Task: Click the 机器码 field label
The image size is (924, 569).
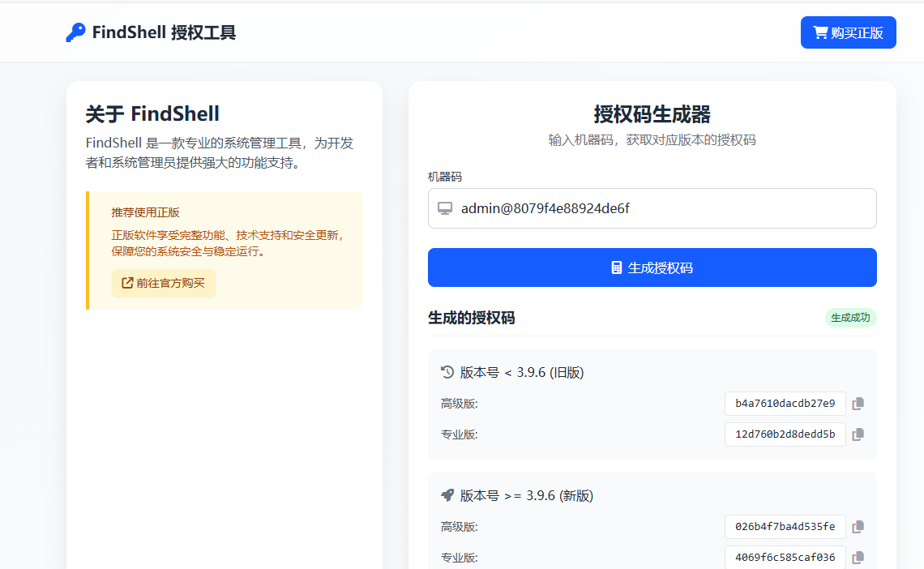Action: (x=445, y=177)
